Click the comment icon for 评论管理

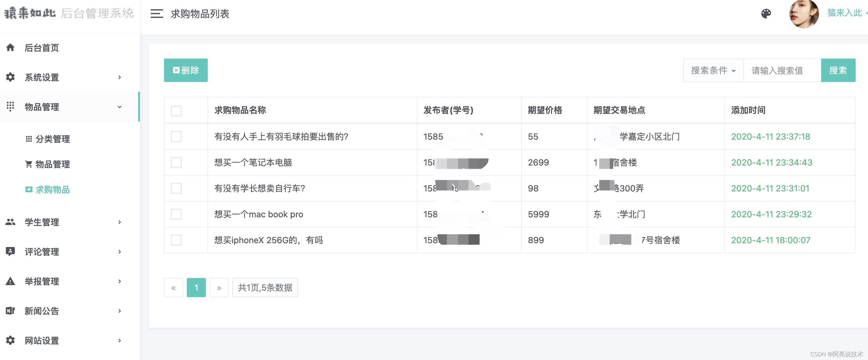[10, 252]
